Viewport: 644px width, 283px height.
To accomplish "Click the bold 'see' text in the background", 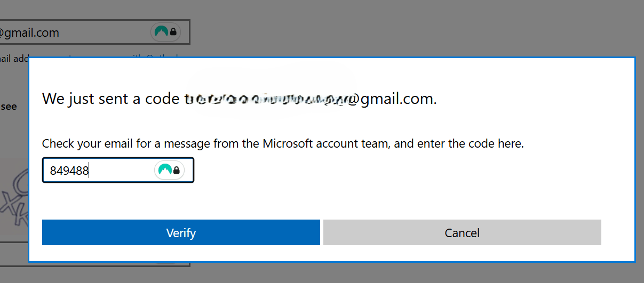I will pyautogui.click(x=9, y=106).
